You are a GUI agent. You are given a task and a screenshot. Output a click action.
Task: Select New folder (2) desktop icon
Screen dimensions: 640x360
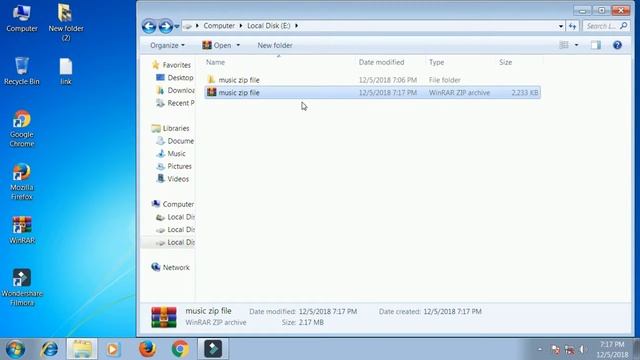[65, 22]
